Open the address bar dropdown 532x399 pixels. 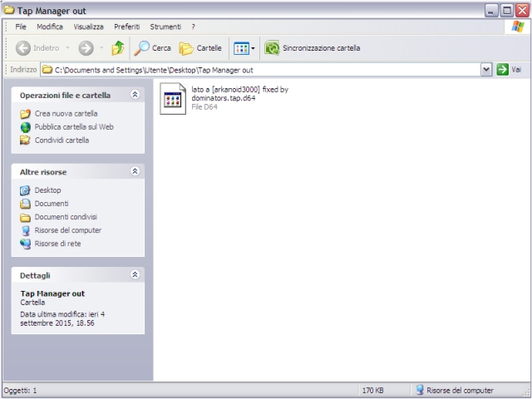tap(486, 70)
